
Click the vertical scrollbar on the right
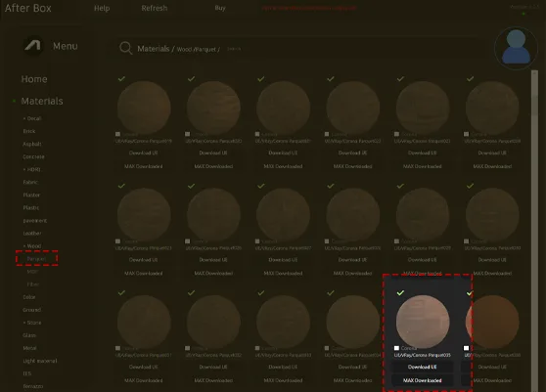coord(534,230)
